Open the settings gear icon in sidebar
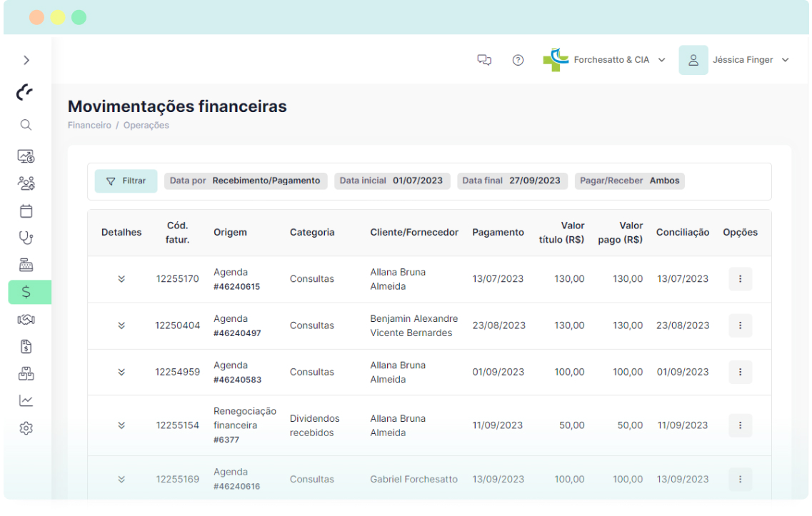This screenshot has height=516, width=812. [x=26, y=428]
